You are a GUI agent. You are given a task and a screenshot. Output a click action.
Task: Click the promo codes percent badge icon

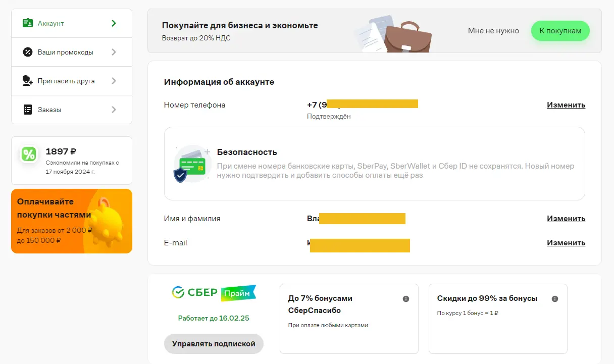(x=28, y=52)
